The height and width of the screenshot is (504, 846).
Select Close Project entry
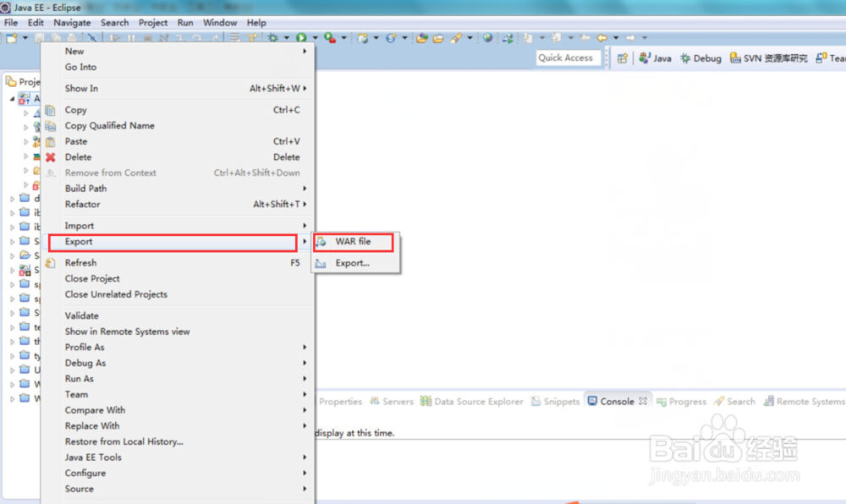(x=178, y=279)
